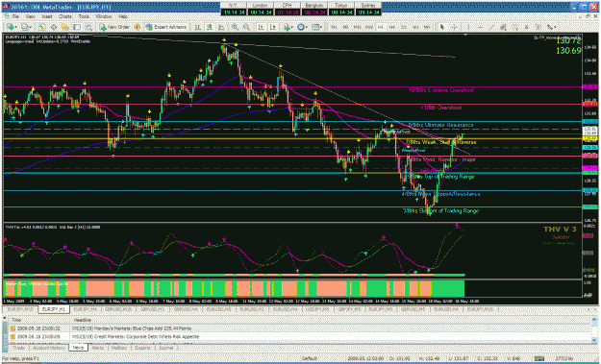Open the Account History terminal tab
Screen dimensions: 601x364
48,348
